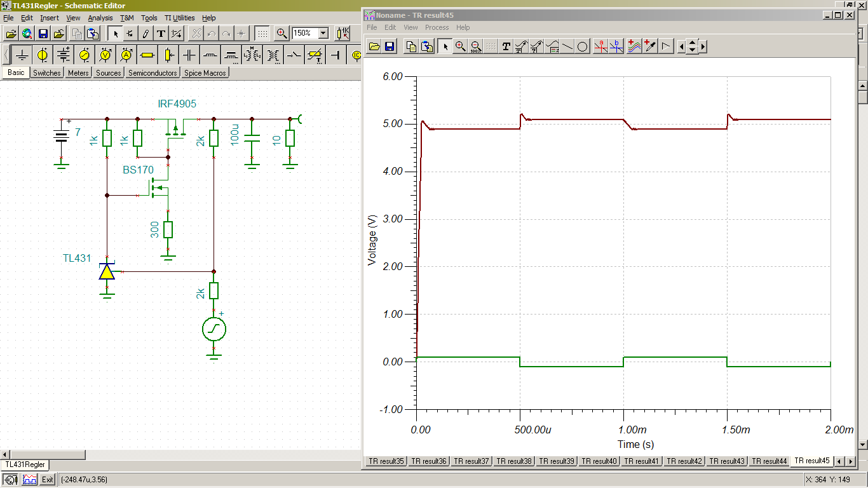868x488 pixels.
Task: Open the TR result44 tab
Action: coord(770,461)
